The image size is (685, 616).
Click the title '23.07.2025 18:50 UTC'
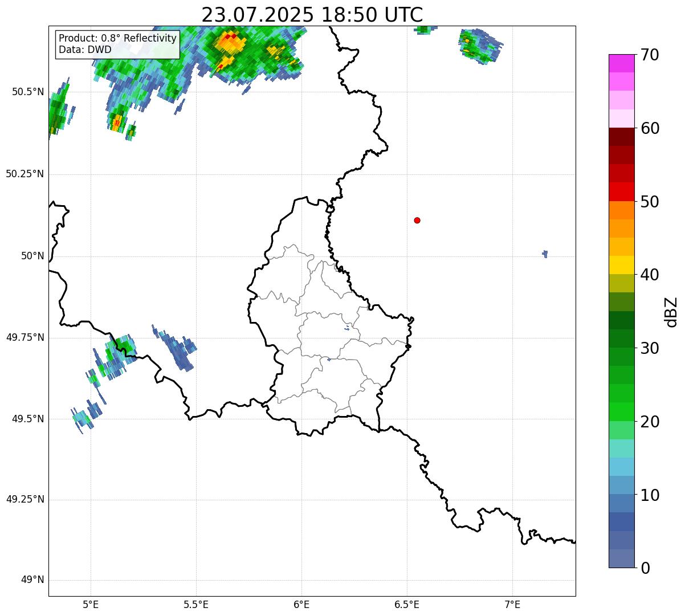[x=312, y=15]
